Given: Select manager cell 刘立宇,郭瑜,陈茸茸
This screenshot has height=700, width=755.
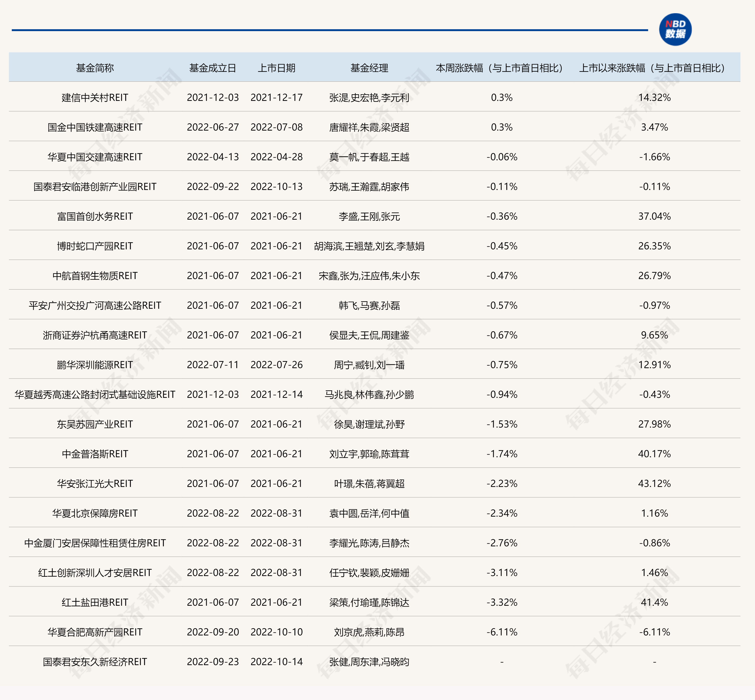Looking at the screenshot, I should click(369, 454).
